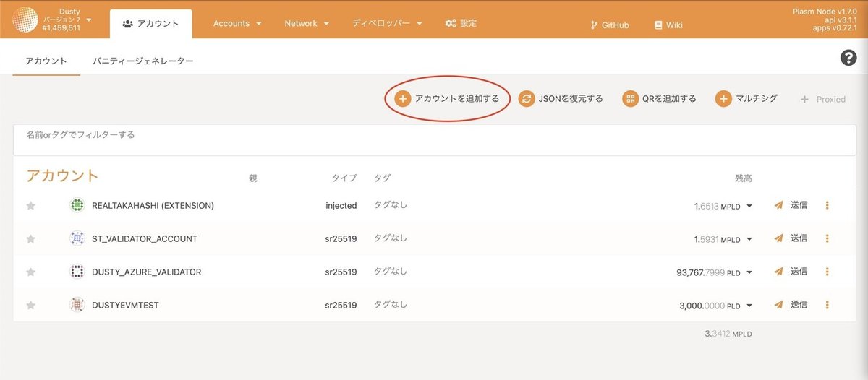Click the 送信 button for ST_VALIDATOR_ACCOUNT
Viewport: 868px width, 380px height.
791,238
